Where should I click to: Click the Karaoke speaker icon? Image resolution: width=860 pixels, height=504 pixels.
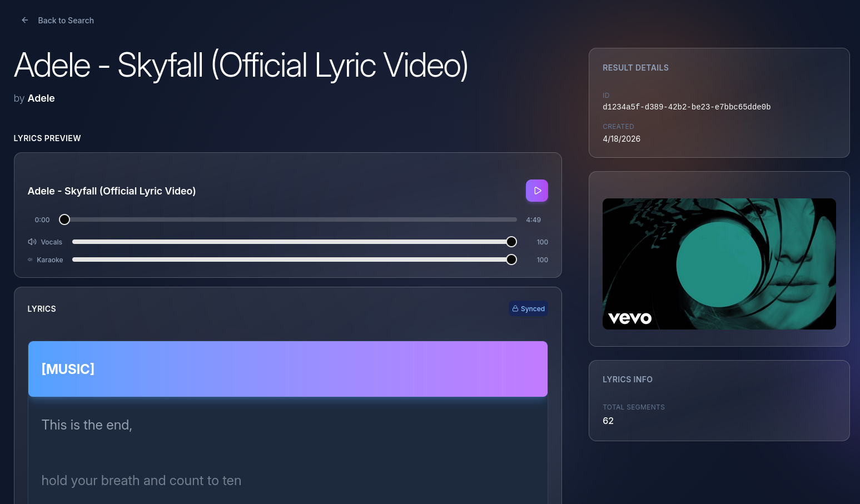point(30,260)
